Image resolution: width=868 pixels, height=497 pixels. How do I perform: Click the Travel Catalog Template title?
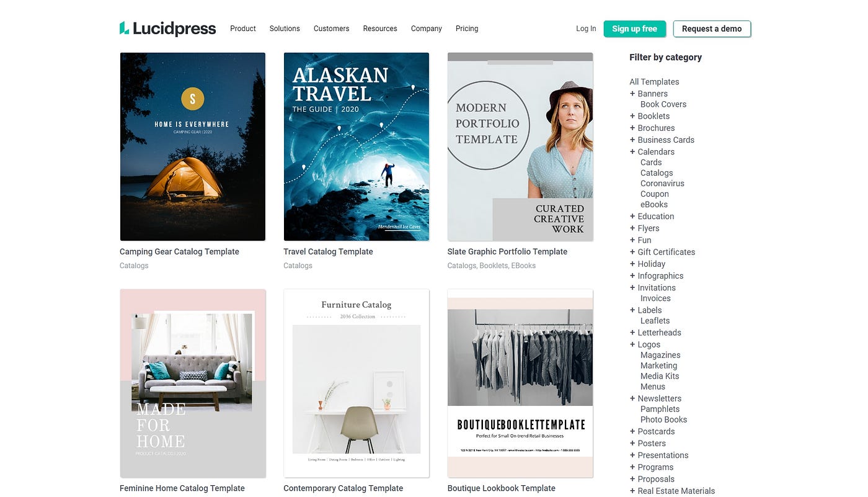(328, 251)
